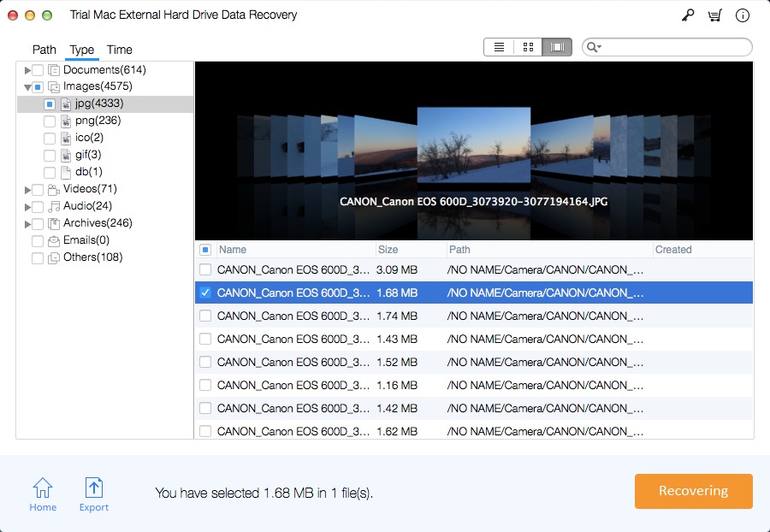This screenshot has height=532, width=770.
Task: Click the gif file type icon
Action: (66, 156)
